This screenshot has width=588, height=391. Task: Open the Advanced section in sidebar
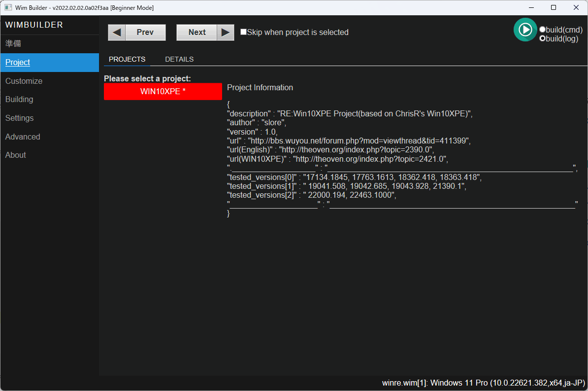22,137
